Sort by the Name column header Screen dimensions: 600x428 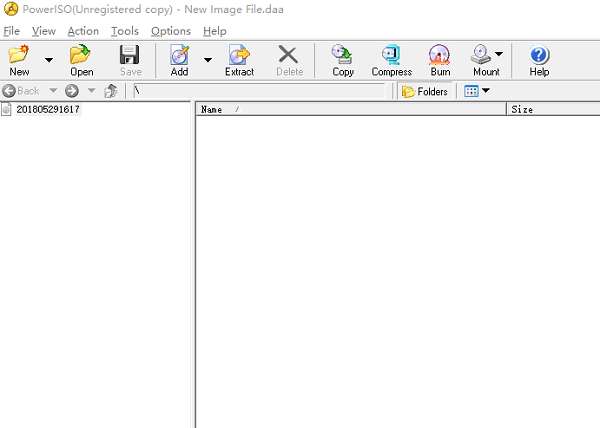351,109
